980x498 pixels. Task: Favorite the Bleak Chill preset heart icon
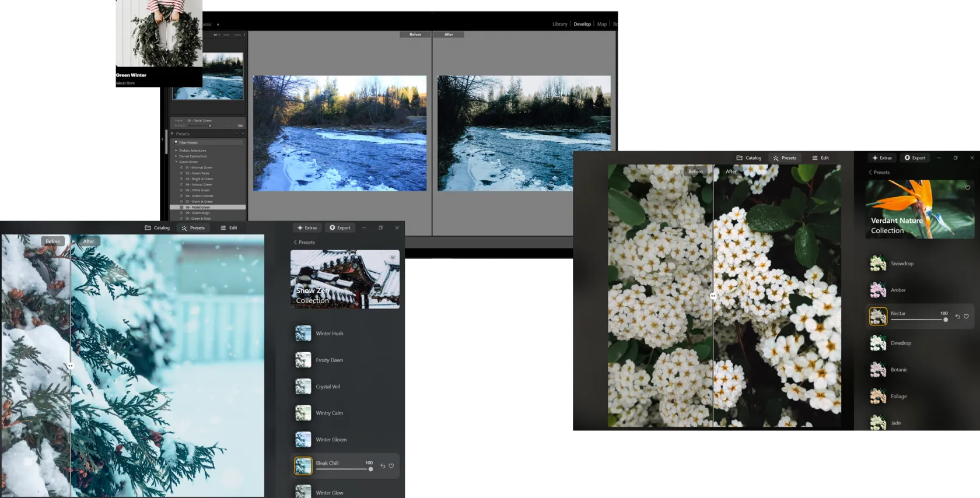391,466
